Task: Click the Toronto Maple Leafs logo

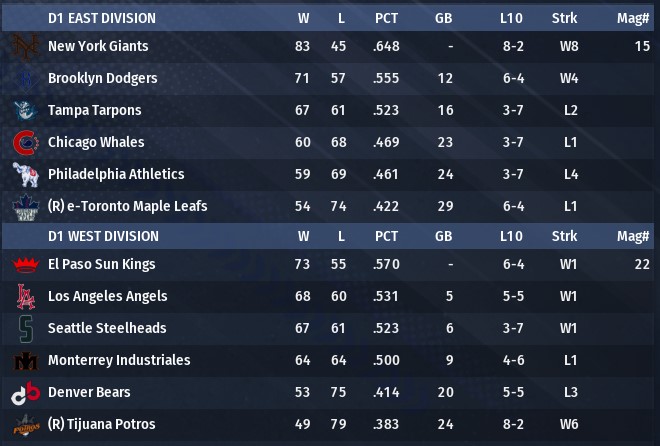Action: (x=24, y=206)
